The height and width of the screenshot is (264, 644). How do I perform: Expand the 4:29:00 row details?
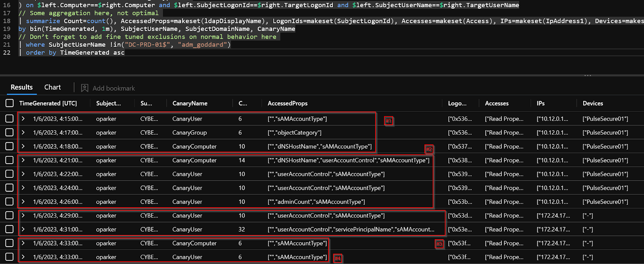(23, 215)
